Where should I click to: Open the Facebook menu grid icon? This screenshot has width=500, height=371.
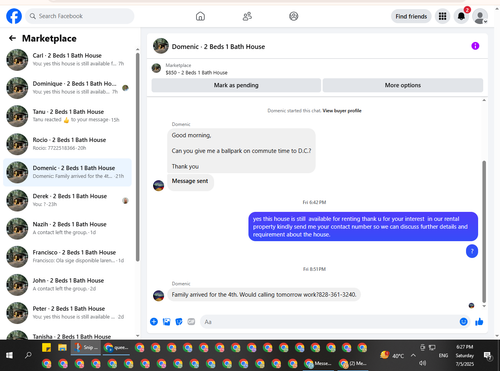(442, 16)
